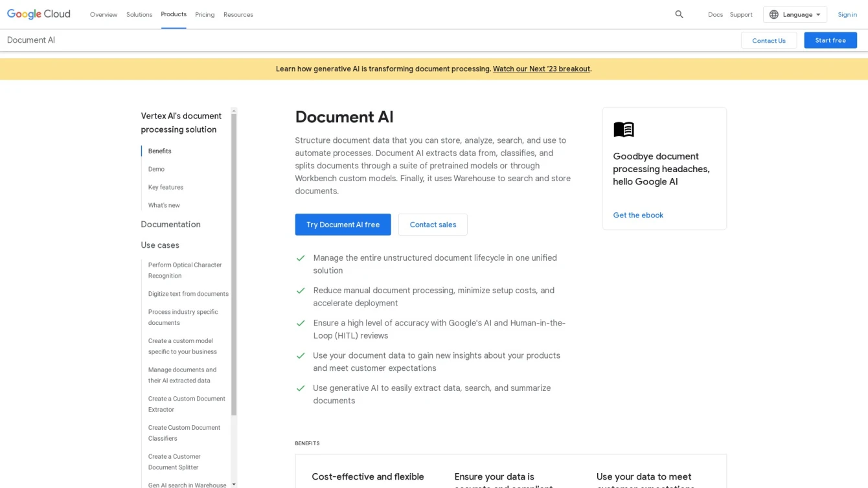Jump to Key features in sidebar

166,187
